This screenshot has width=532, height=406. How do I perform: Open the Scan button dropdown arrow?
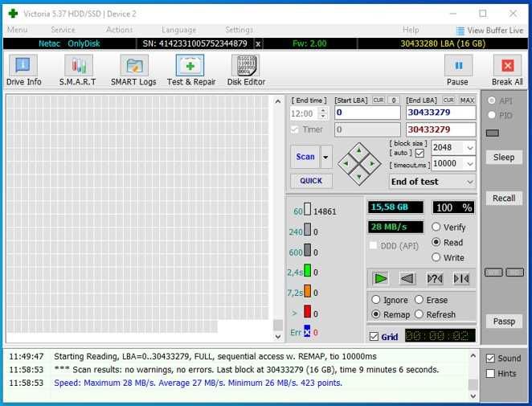pos(326,157)
